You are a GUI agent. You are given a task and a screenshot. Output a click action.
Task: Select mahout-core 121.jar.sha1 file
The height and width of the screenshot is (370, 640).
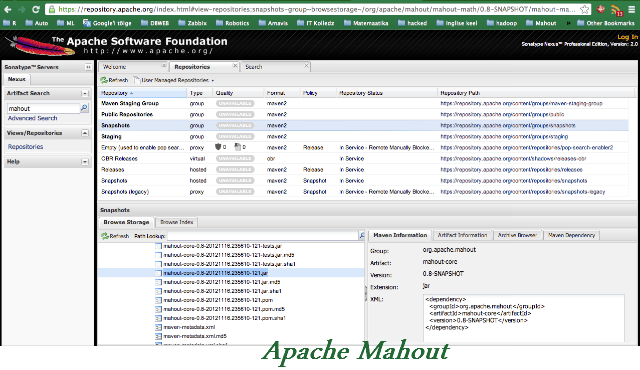pyautogui.click(x=222, y=291)
